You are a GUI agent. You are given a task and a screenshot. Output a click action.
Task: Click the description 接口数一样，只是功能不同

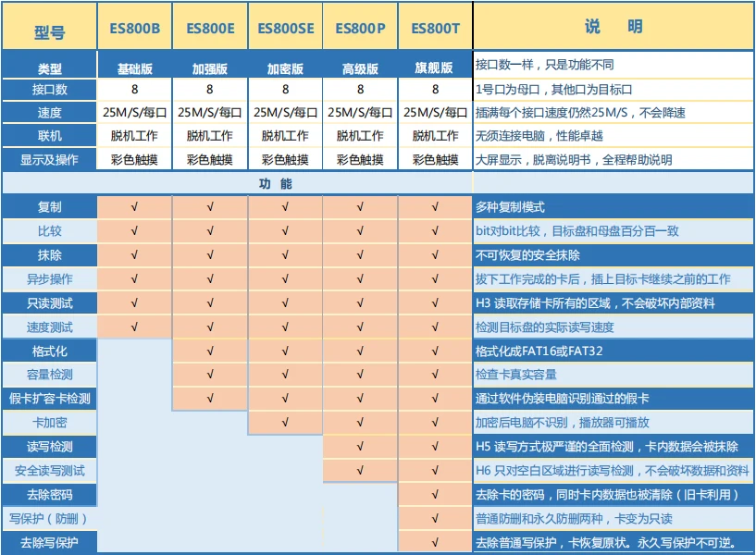pyautogui.click(x=545, y=65)
